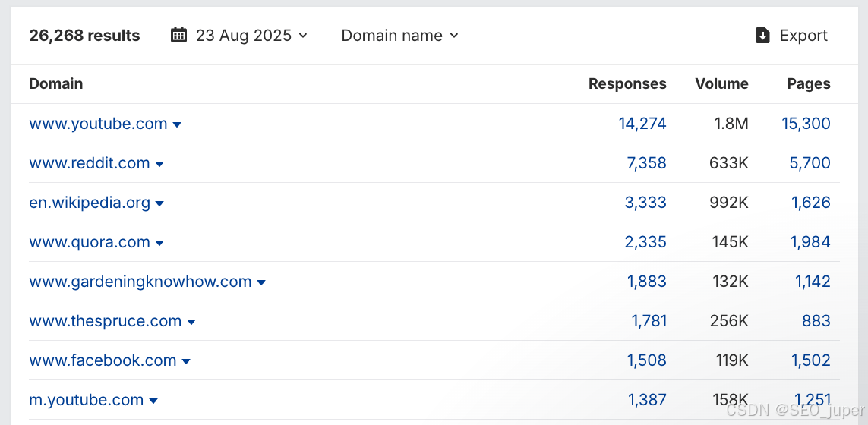The height and width of the screenshot is (425, 868).
Task: Click the Export download icon
Action: pos(762,36)
